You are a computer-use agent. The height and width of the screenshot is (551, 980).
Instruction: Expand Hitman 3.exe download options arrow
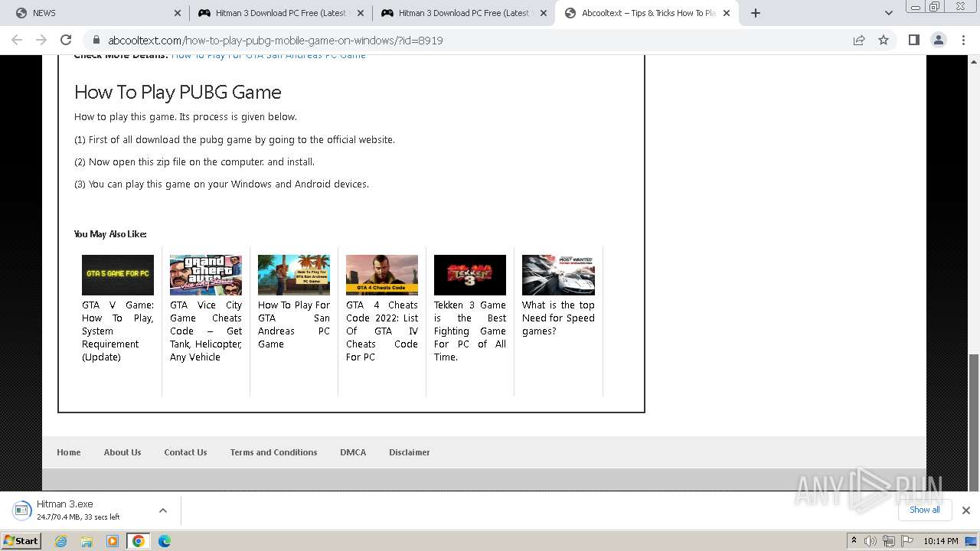162,510
